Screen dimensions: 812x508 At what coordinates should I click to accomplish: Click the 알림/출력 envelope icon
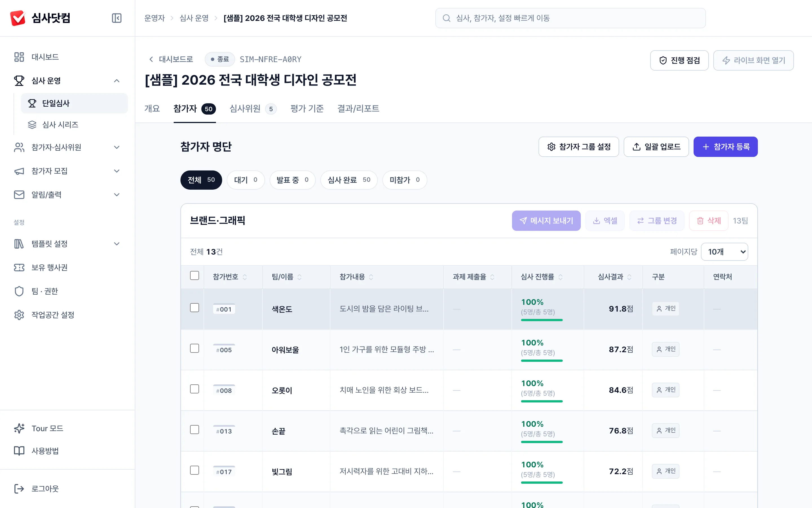click(x=19, y=194)
